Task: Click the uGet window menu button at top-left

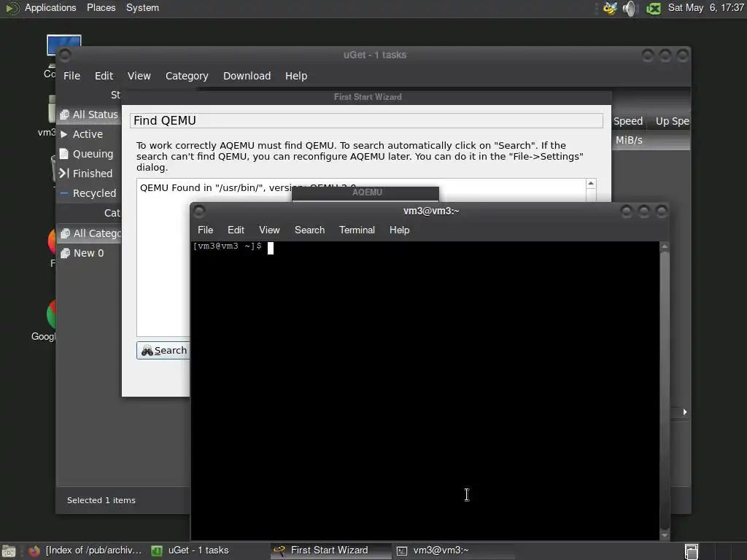Action: tap(65, 55)
